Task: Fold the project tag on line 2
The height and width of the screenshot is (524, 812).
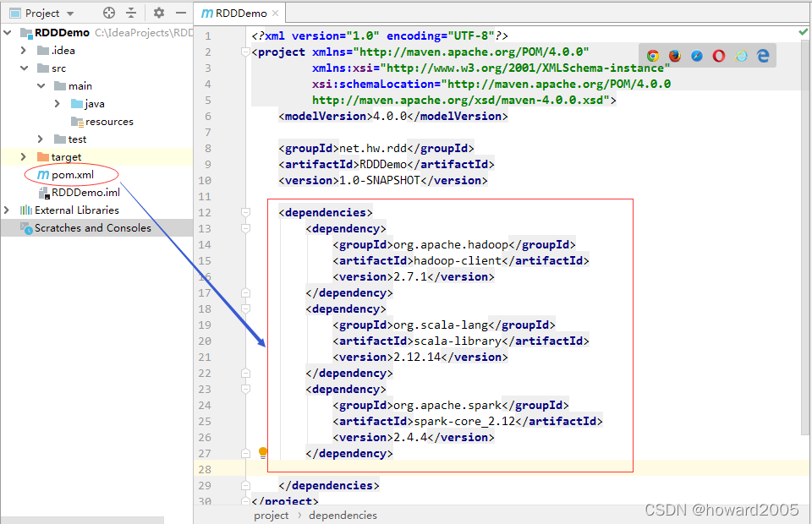Action: pos(245,52)
